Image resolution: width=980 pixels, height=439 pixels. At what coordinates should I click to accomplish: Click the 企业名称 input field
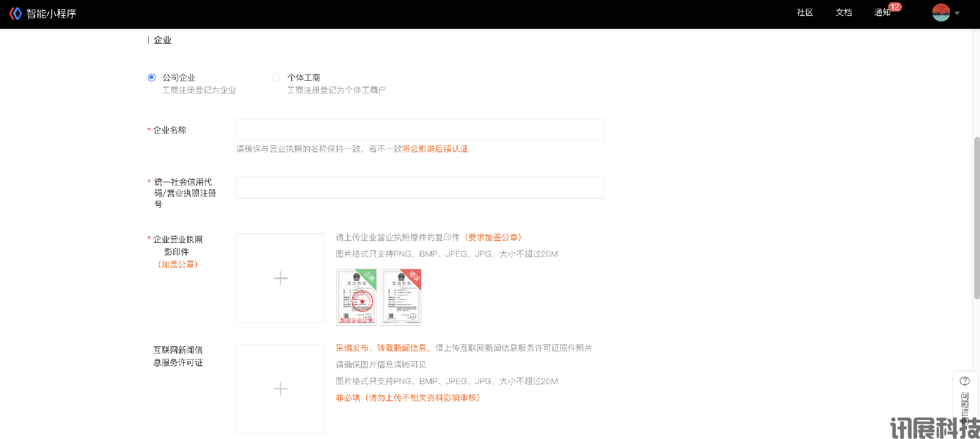tap(420, 130)
